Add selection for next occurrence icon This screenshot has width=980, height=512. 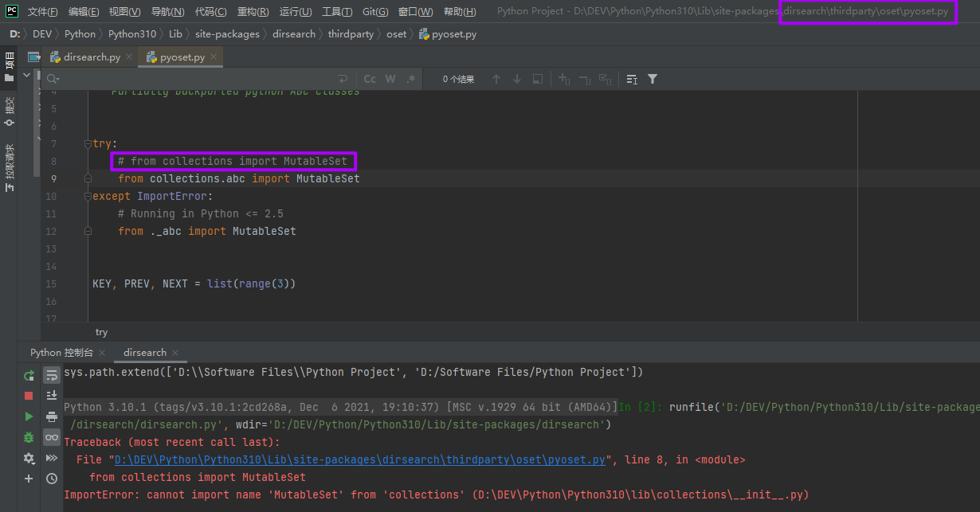pos(564,79)
